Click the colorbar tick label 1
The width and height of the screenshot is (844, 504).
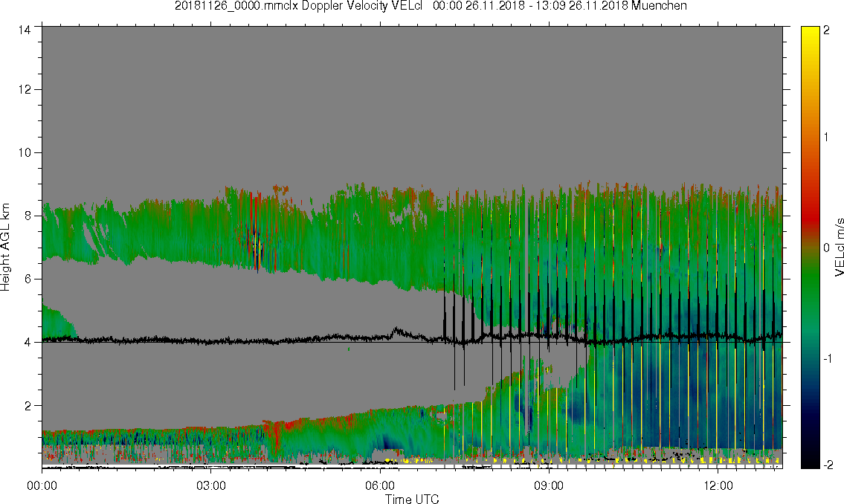pos(826,138)
